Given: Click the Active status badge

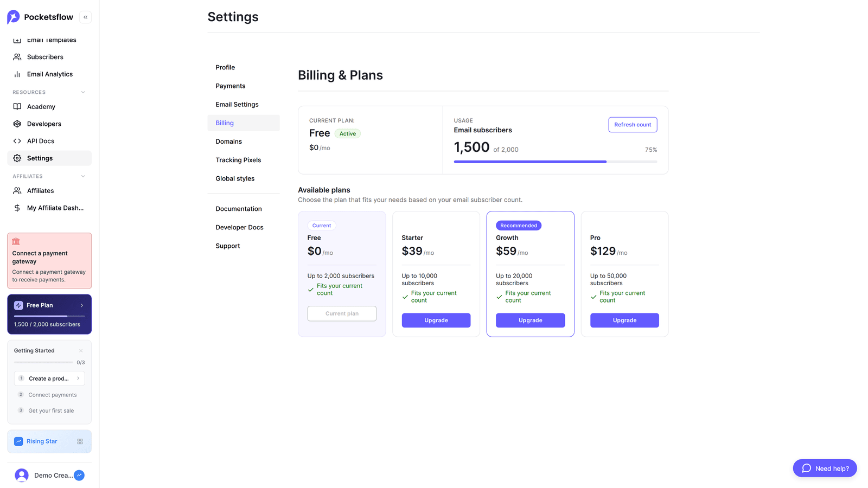Looking at the screenshot, I should coord(348,134).
